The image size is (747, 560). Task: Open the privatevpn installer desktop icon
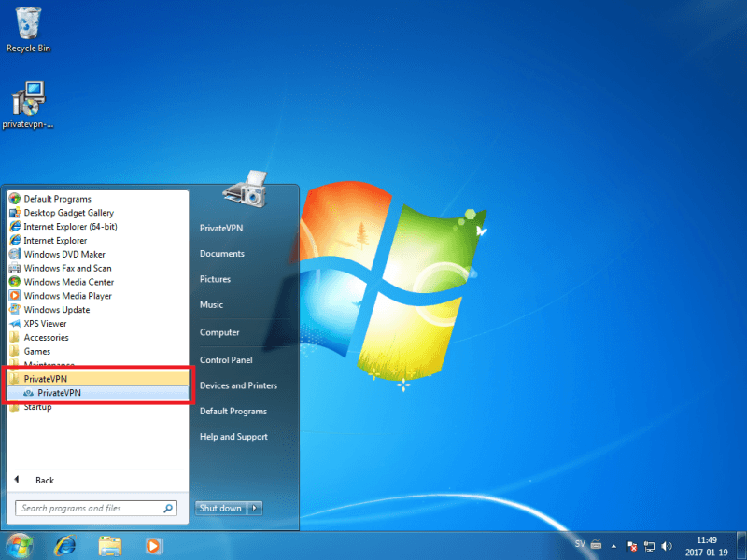point(28,103)
